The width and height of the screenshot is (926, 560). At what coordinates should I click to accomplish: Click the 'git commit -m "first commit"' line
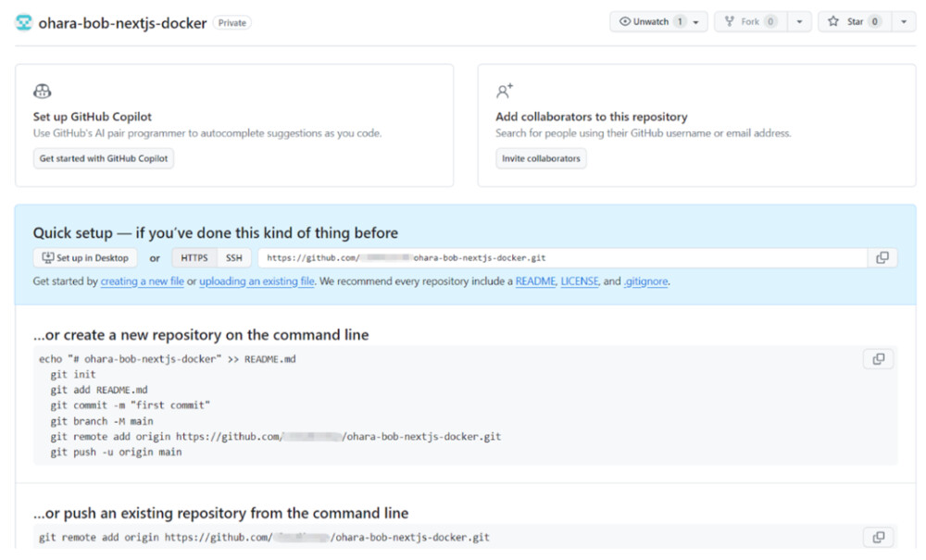click(130, 405)
